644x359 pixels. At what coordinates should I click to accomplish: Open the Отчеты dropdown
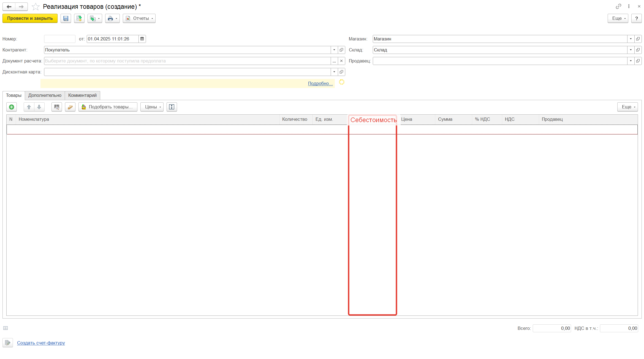click(139, 18)
